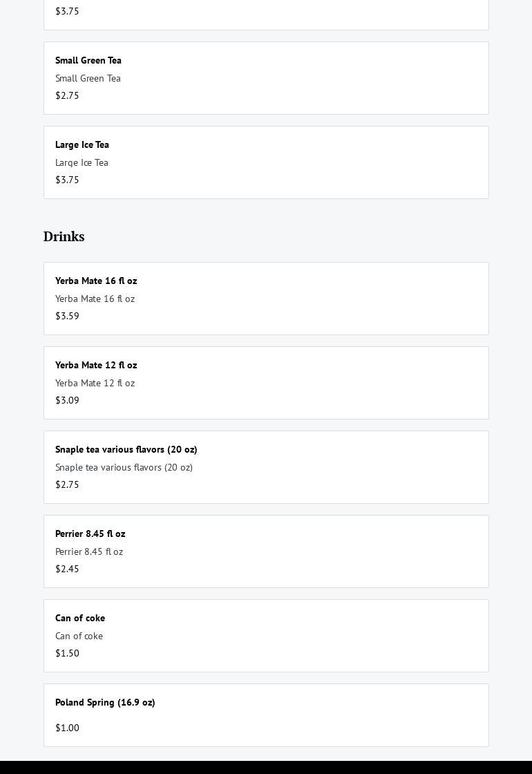
Task: Click the $1.00 Poland Spring price
Action: coord(67,728)
